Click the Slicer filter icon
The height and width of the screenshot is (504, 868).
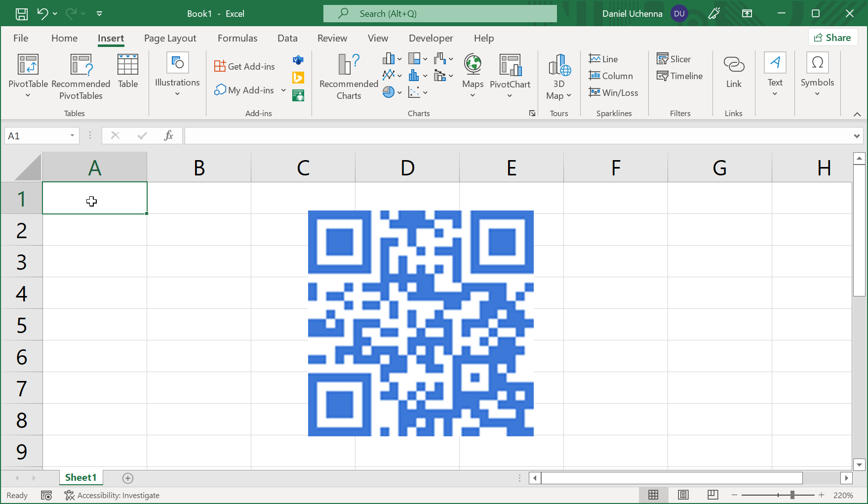pos(673,59)
